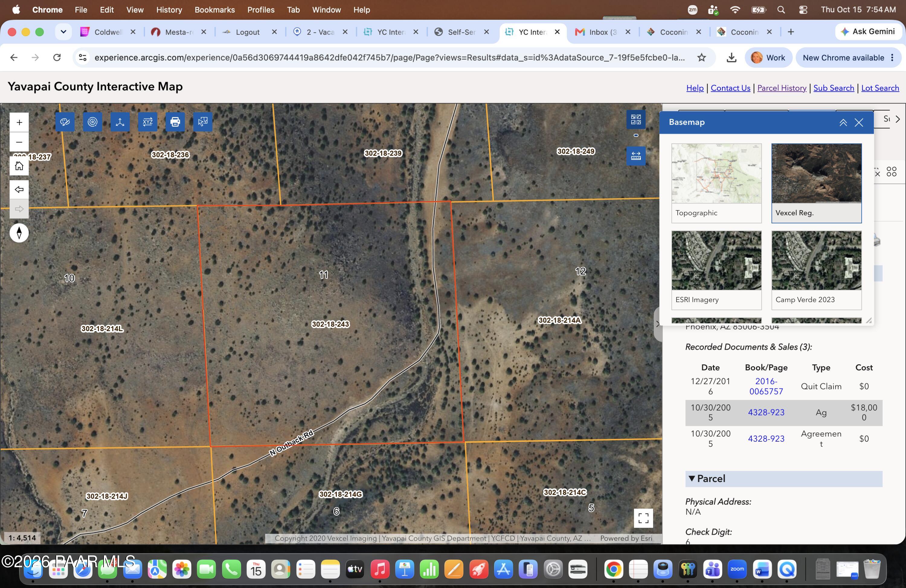
Task: Toggle the basemap gallery widget button
Action: (x=636, y=120)
